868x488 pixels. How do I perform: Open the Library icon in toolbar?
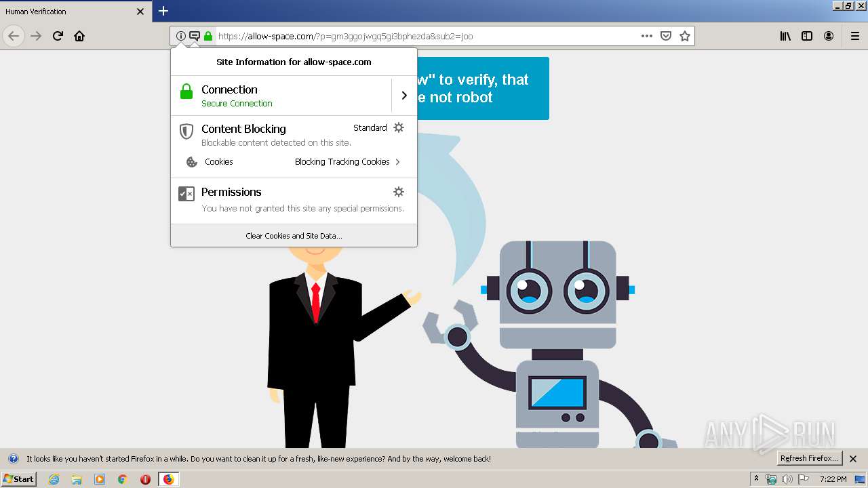pyautogui.click(x=785, y=36)
